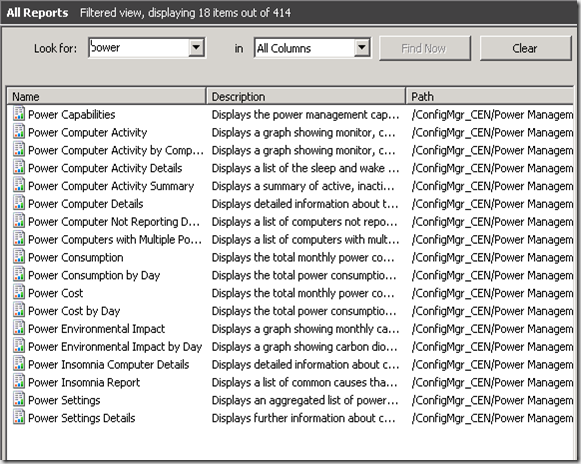The image size is (581, 464).
Task: Click the Power Computer Activity report icon
Action: tap(19, 132)
